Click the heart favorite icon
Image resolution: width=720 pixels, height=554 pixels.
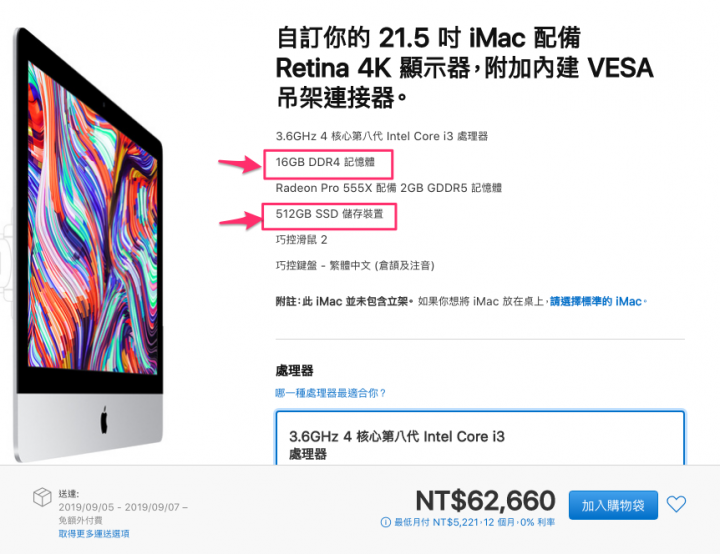(676, 504)
